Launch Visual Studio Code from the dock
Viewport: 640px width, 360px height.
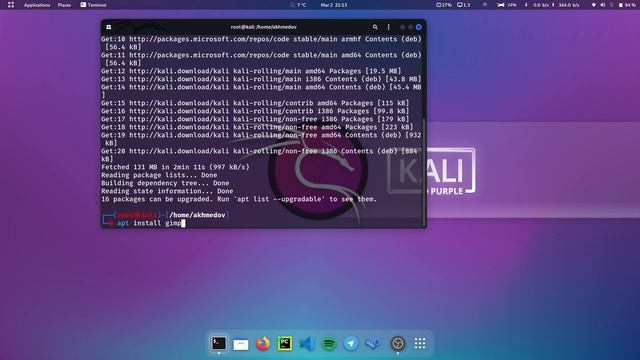(307, 344)
